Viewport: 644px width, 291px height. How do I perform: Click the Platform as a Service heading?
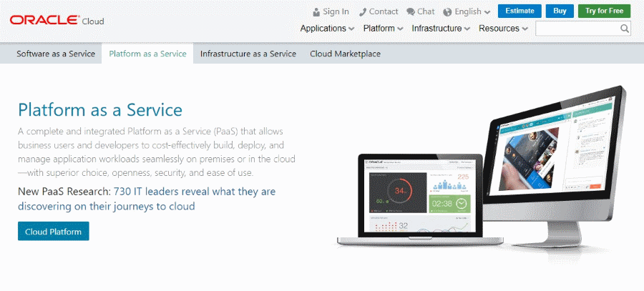(100, 110)
